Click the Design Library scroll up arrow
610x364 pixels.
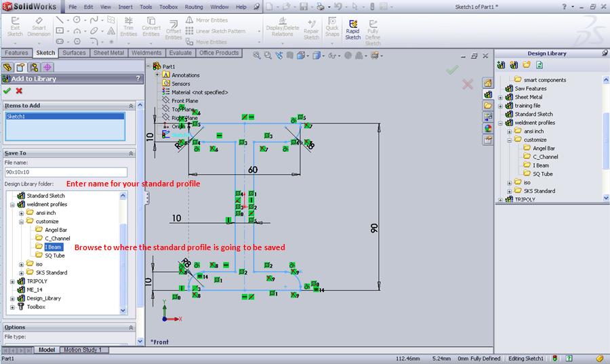(x=606, y=80)
